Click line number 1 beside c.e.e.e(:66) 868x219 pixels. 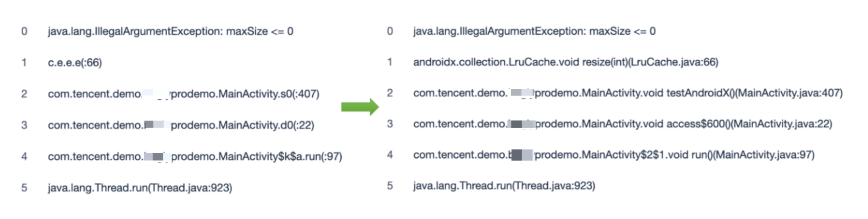pos(24,63)
